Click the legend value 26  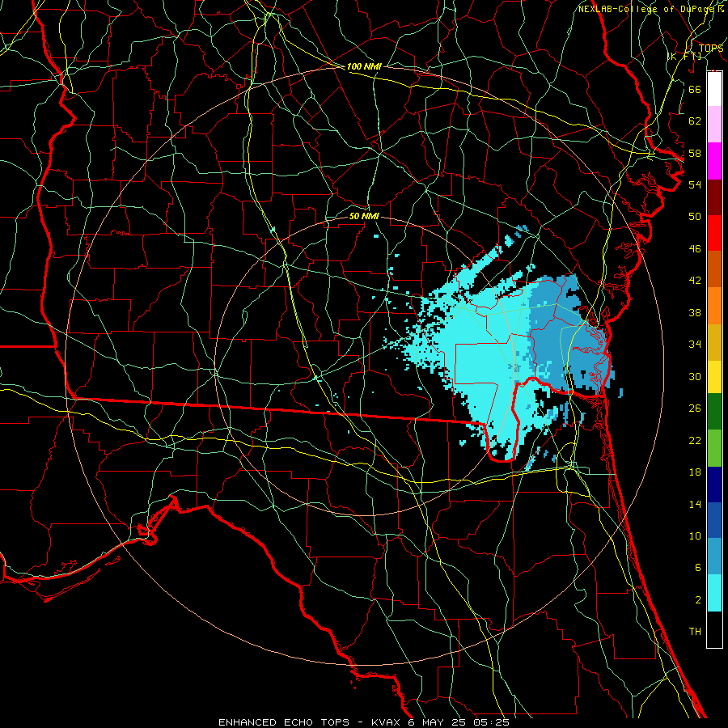pyautogui.click(x=695, y=408)
